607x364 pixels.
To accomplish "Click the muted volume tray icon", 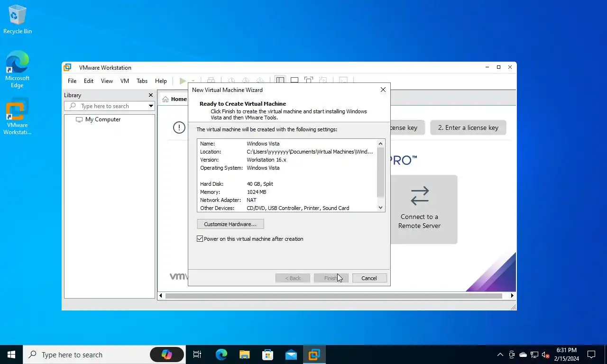I will 546,355.
